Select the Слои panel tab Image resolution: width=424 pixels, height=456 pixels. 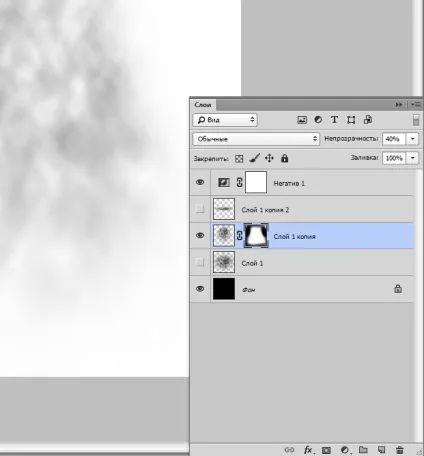203,105
